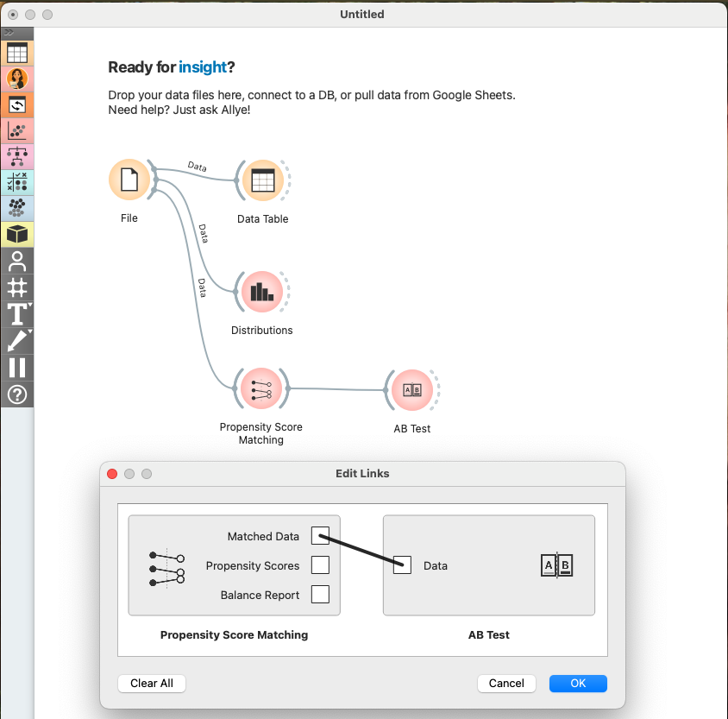This screenshot has width=728, height=719.
Task: Open the hierarchy tree model category
Action: coord(17,157)
